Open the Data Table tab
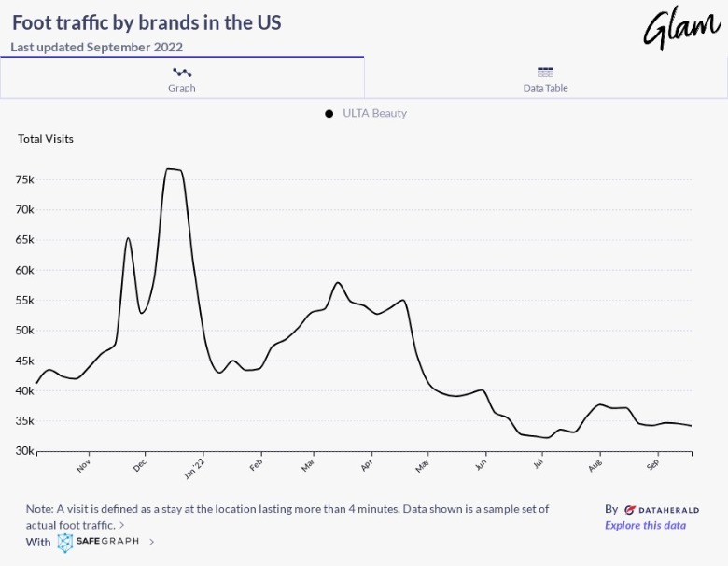The width and height of the screenshot is (728, 566). point(546,78)
